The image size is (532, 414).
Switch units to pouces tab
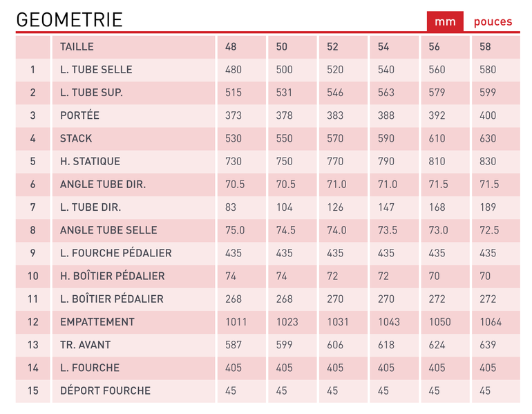click(x=493, y=21)
